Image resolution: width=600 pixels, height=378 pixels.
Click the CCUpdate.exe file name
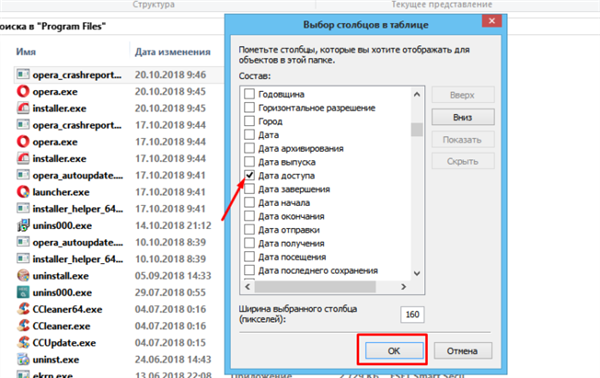coord(64,343)
